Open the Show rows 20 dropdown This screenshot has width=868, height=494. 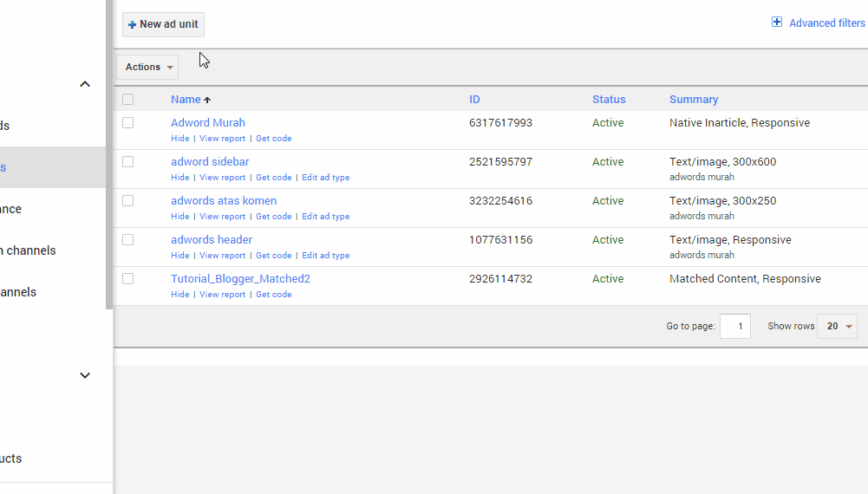[x=837, y=327]
